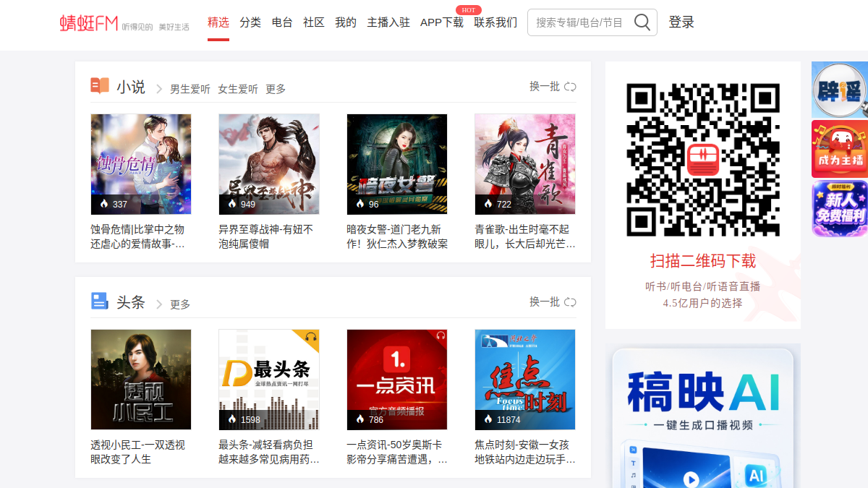Click title 焦点时刻-安徽一女孩
868x488 pixels.
click(x=525, y=452)
